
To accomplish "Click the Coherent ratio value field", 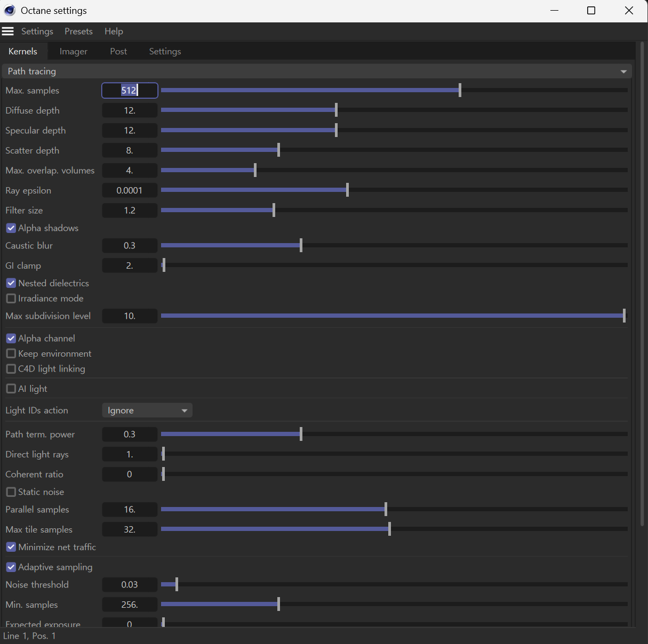I will click(x=130, y=474).
